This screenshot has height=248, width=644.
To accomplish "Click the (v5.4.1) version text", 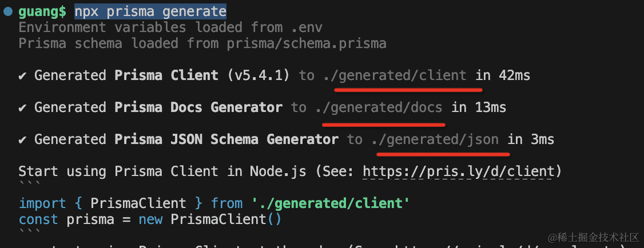I will pos(259,75).
